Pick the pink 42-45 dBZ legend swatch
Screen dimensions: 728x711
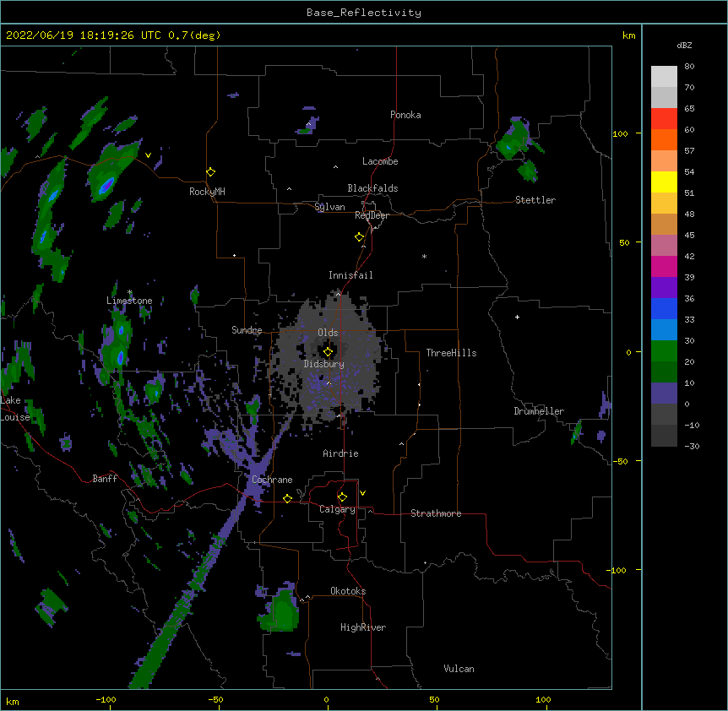click(x=664, y=246)
